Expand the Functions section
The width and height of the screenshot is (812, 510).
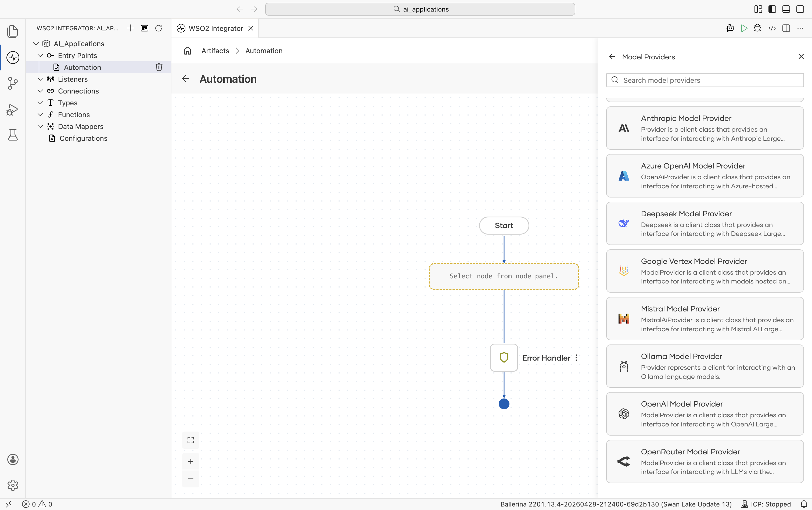[x=40, y=114]
